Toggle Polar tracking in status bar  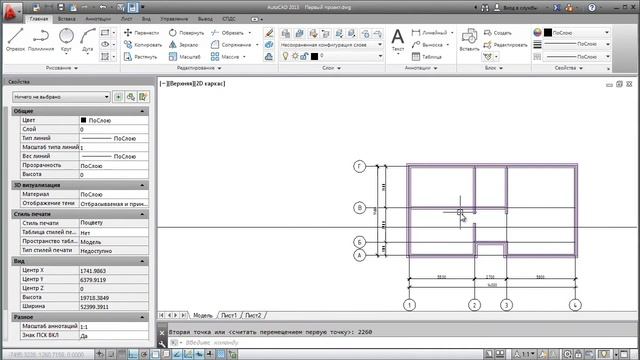[144, 354]
